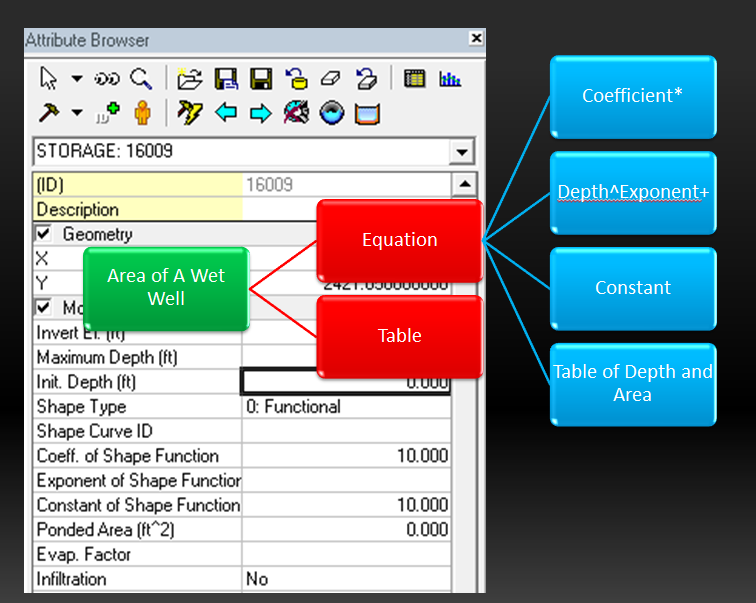Click the chain links icon

(x=107, y=79)
